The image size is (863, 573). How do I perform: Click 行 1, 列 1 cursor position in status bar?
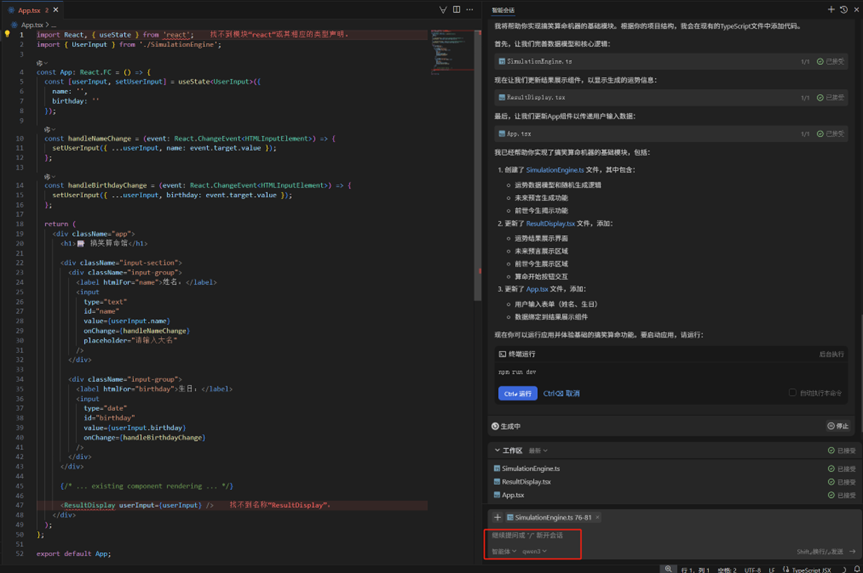[695, 570]
